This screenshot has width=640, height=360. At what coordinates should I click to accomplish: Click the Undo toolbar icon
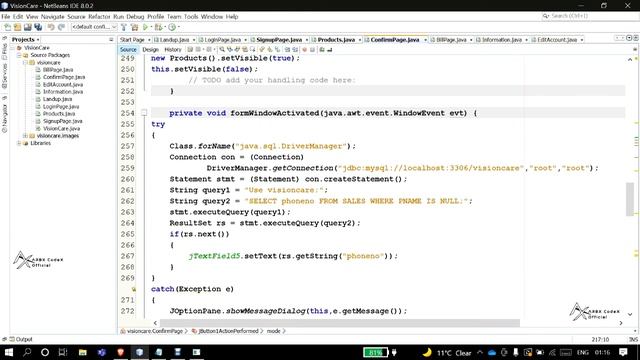tap(51, 27)
